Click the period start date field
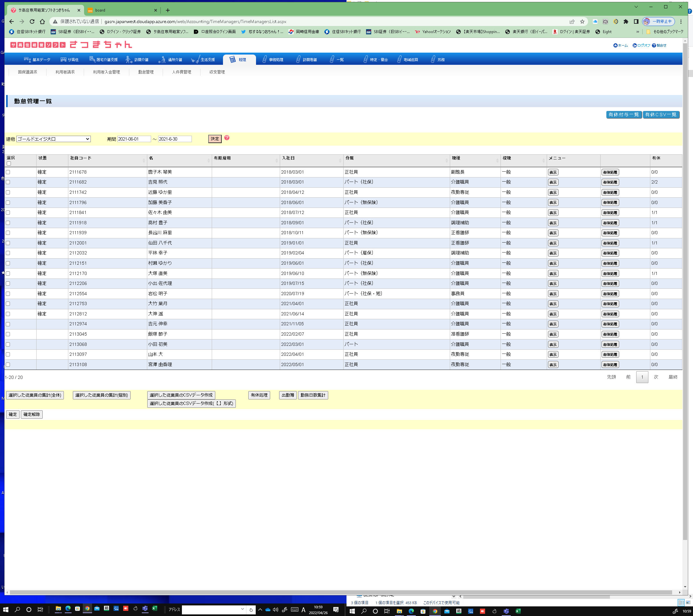 133,139
